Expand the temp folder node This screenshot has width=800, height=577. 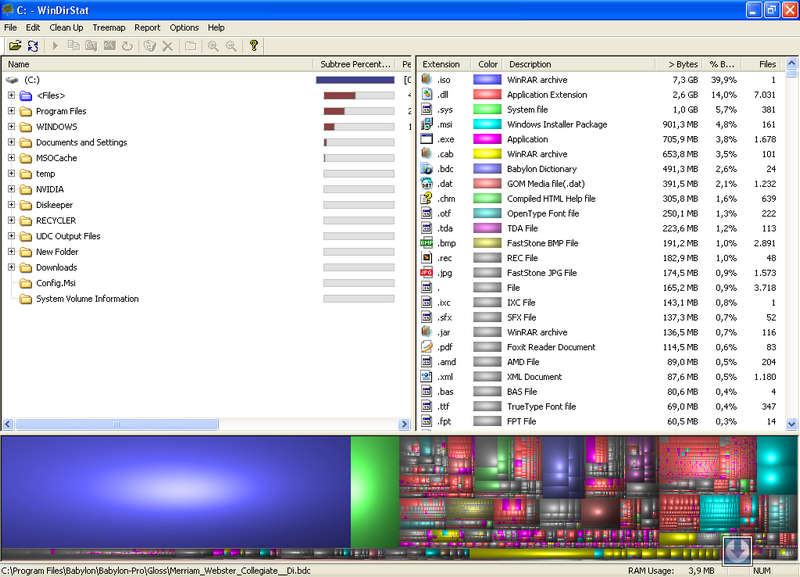(x=11, y=173)
